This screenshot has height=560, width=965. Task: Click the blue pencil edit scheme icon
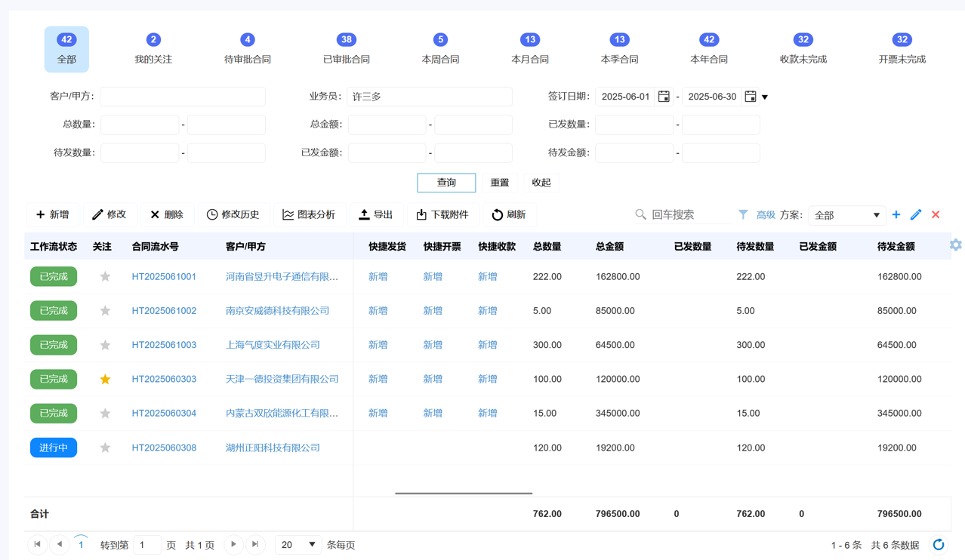(916, 215)
